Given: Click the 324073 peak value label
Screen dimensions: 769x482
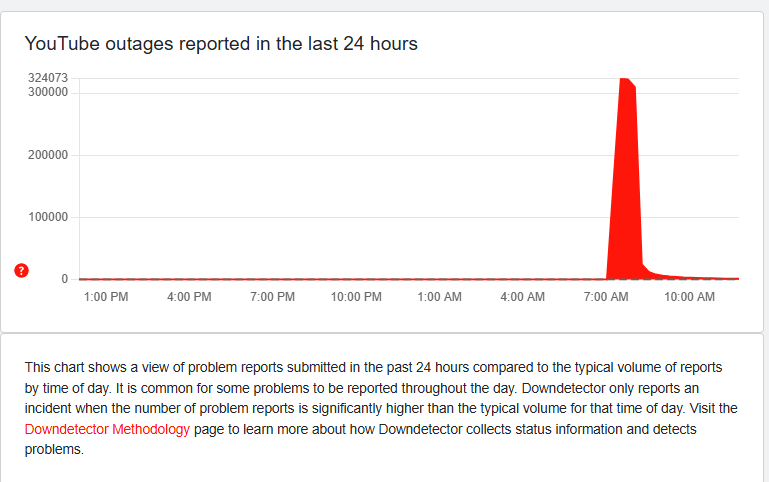Looking at the screenshot, I should click(x=48, y=78).
